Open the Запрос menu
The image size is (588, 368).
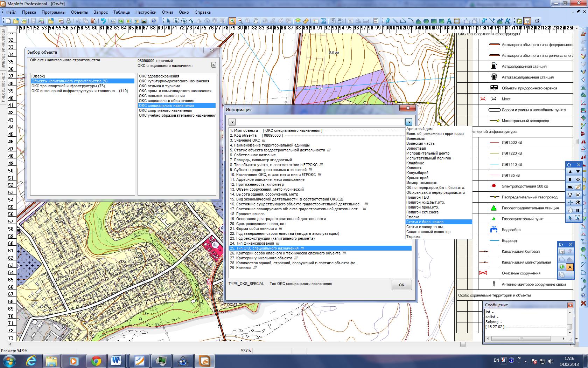coord(101,12)
